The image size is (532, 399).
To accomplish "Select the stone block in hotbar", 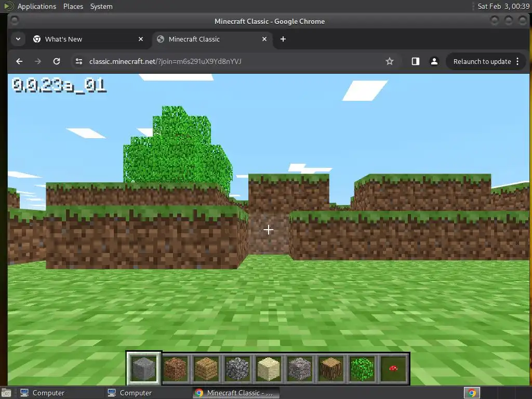I will point(143,368).
